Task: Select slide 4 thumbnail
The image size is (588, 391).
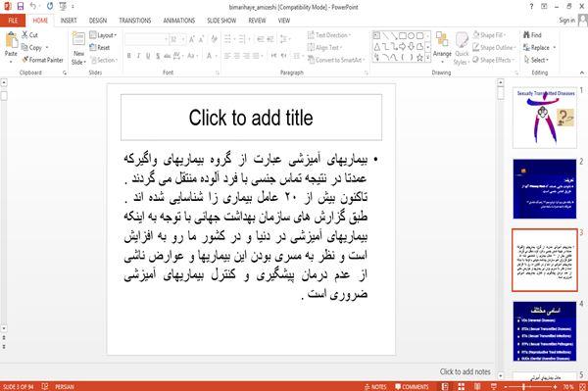Action: (545, 331)
